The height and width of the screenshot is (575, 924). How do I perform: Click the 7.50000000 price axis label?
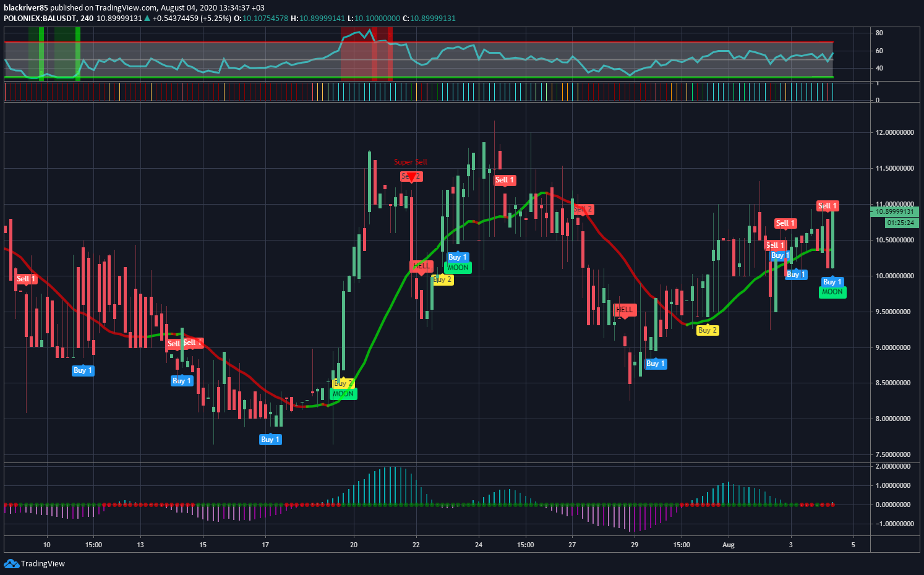pos(893,454)
